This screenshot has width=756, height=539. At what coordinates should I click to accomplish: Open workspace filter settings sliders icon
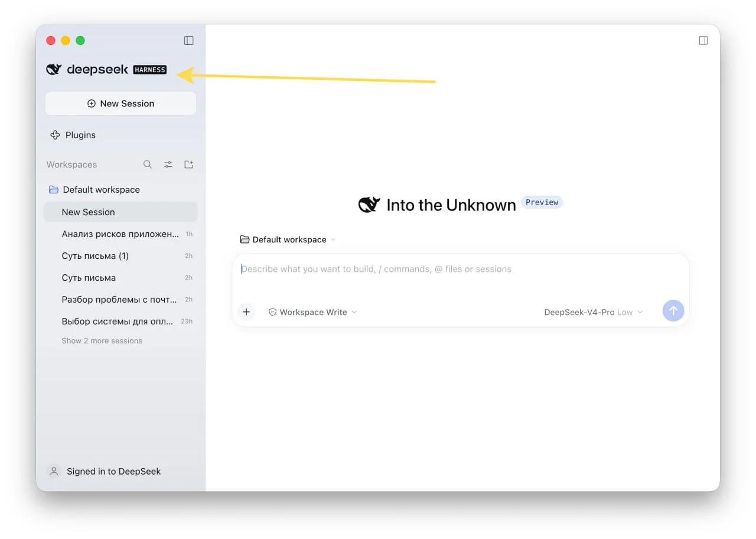168,164
